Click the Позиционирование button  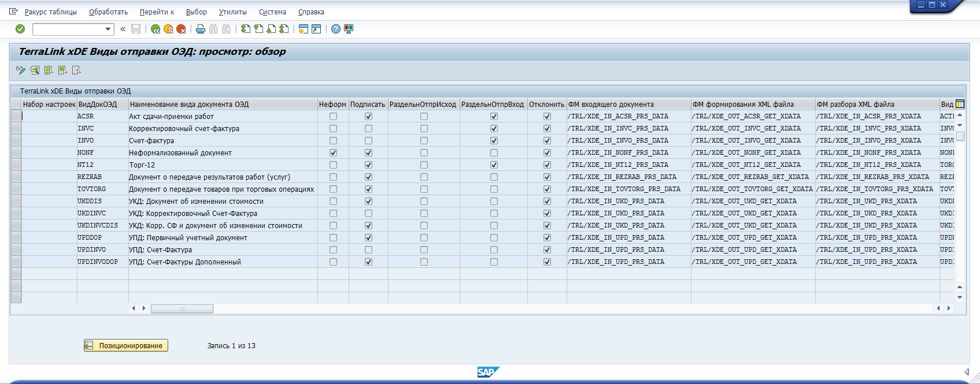pyautogui.click(x=126, y=345)
